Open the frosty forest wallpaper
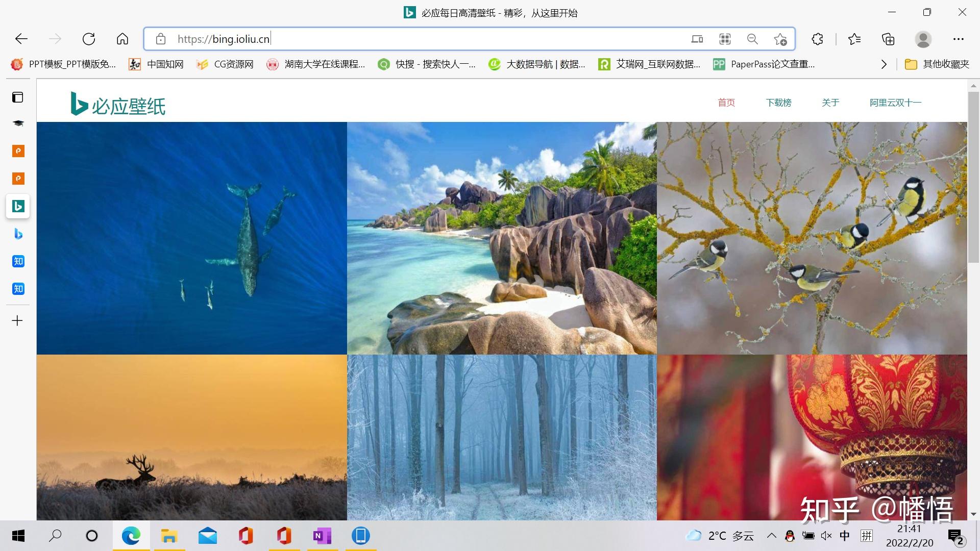 pos(502,437)
